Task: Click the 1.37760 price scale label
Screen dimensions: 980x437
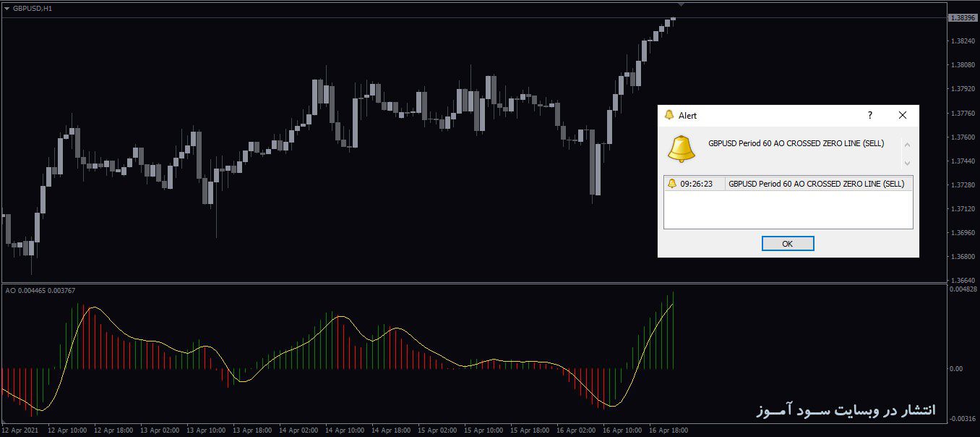Action: 963,113
